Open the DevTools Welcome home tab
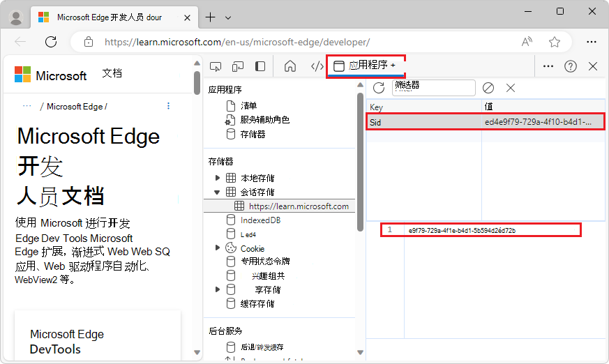Screen dimensions: 609x364 click(x=290, y=66)
